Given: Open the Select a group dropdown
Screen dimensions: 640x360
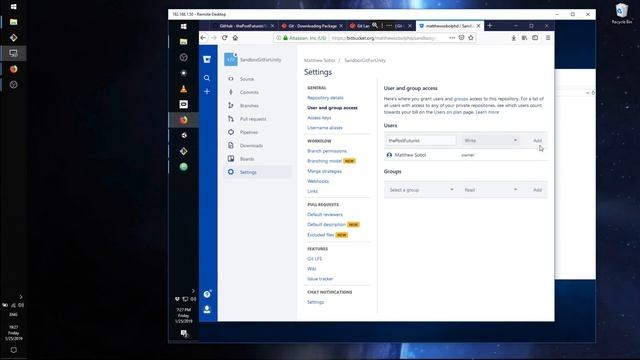Looking at the screenshot, I should [421, 190].
